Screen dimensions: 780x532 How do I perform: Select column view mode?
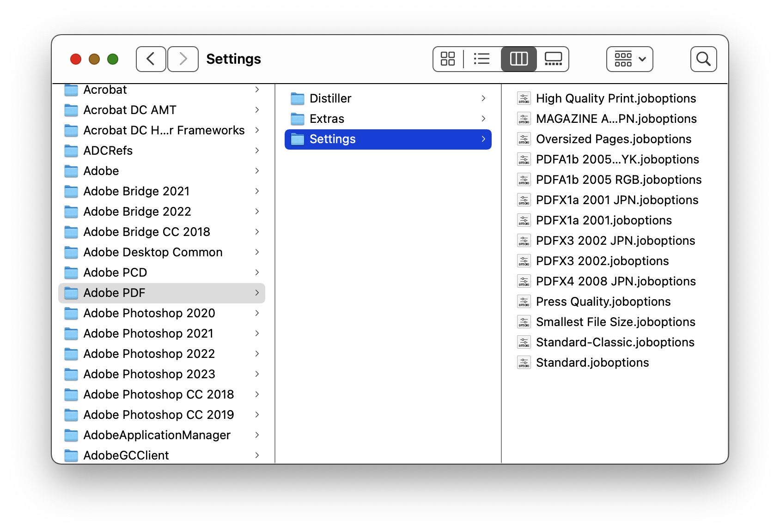click(x=518, y=59)
